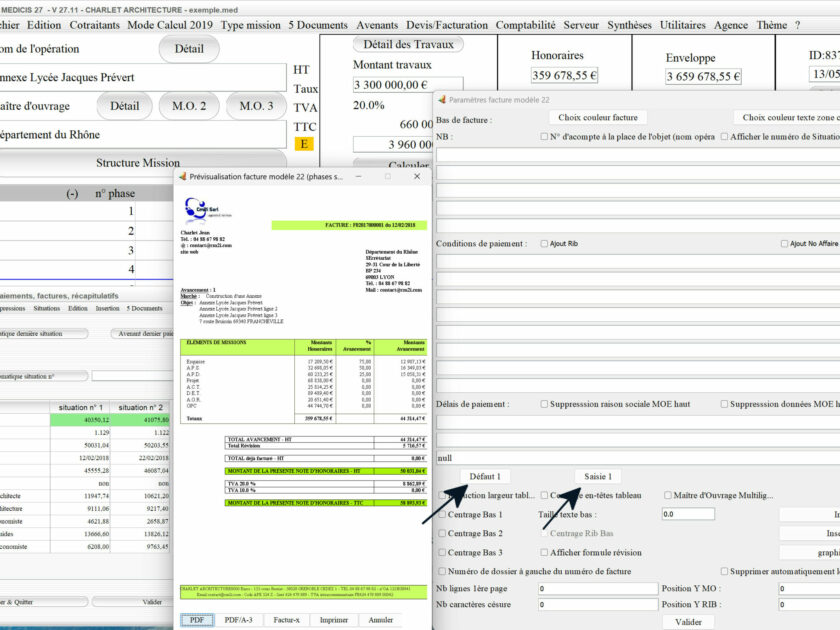Open the Avenants menu

pos(377,25)
